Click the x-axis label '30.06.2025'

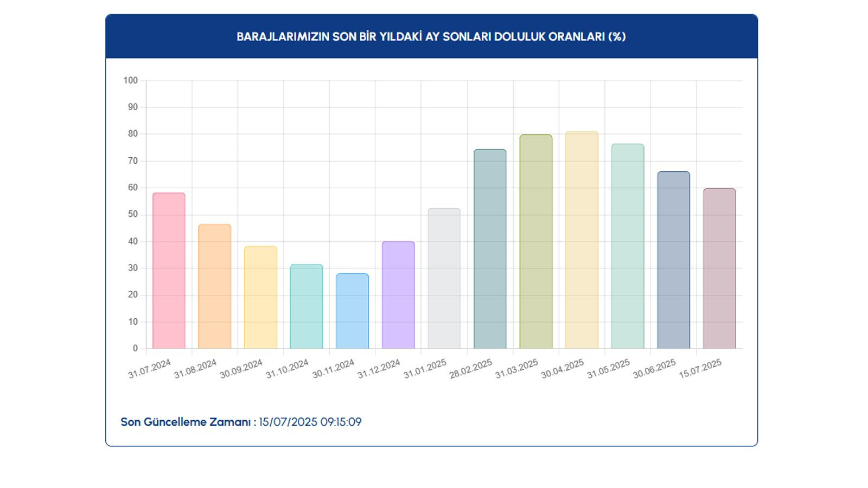click(654, 369)
